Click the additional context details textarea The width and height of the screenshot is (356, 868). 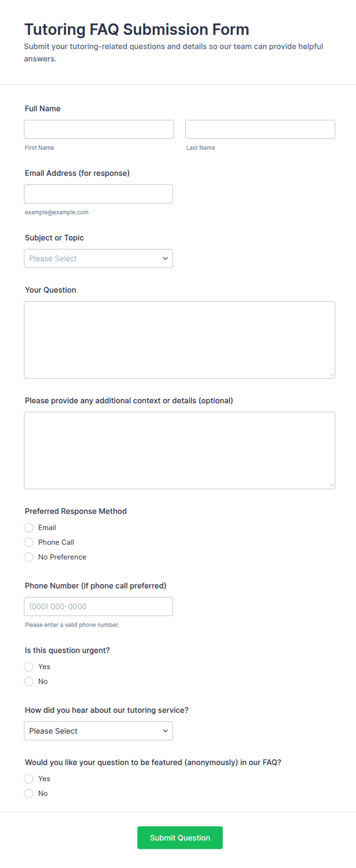tap(180, 451)
